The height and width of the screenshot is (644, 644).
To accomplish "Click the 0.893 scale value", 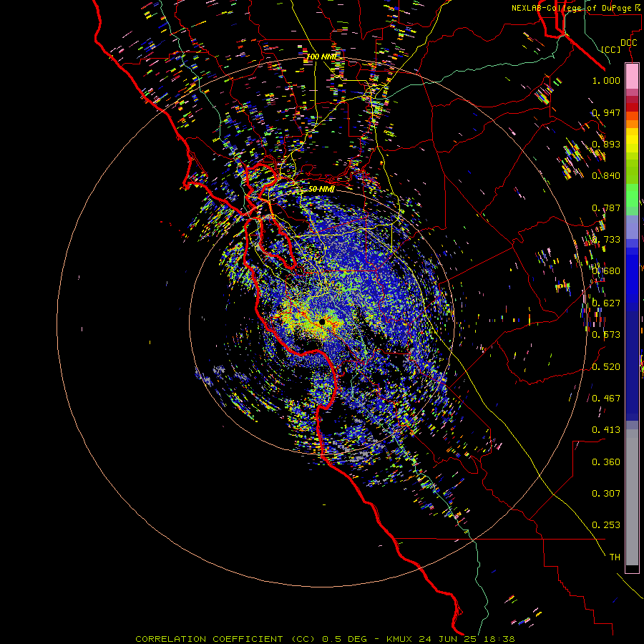I will (x=606, y=144).
